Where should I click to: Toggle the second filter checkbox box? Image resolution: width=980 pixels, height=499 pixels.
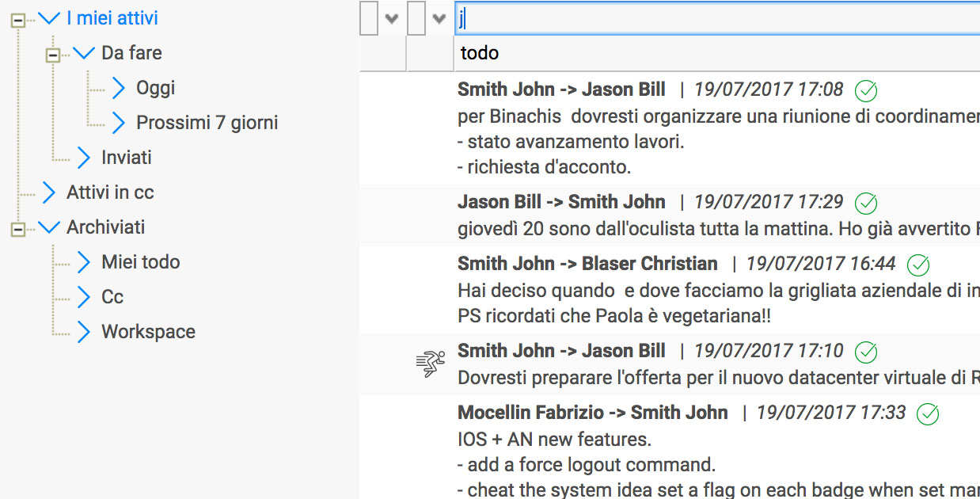(x=416, y=18)
